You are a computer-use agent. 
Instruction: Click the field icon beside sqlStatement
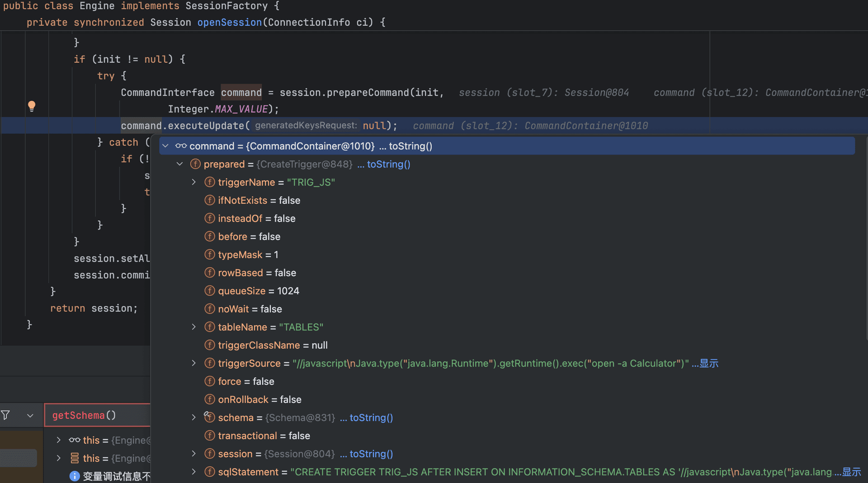tap(210, 472)
